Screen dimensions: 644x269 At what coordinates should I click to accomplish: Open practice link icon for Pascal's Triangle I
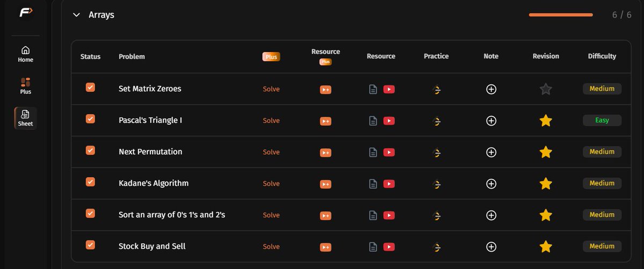(x=437, y=121)
